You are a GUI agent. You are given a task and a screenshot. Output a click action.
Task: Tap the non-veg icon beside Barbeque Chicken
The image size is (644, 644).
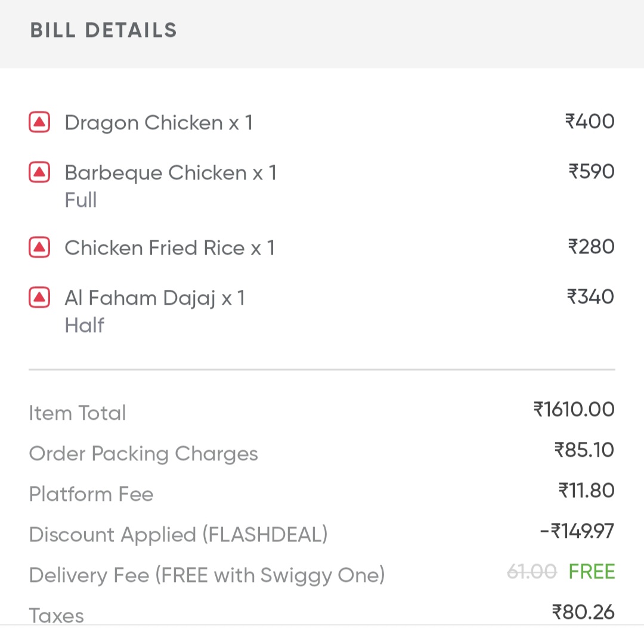click(x=39, y=173)
